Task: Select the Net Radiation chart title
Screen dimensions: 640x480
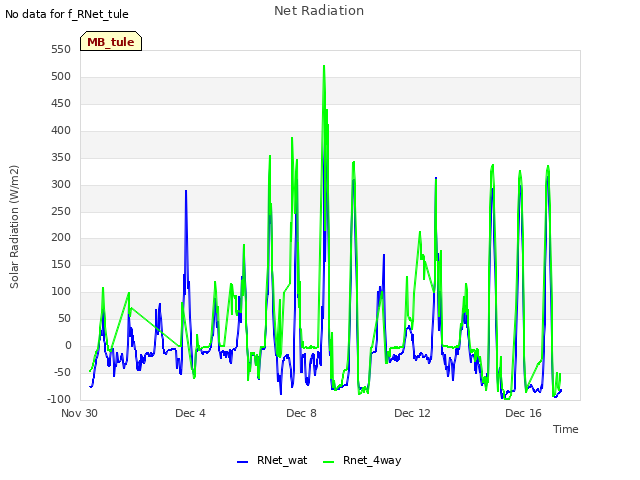Action: coord(319,11)
